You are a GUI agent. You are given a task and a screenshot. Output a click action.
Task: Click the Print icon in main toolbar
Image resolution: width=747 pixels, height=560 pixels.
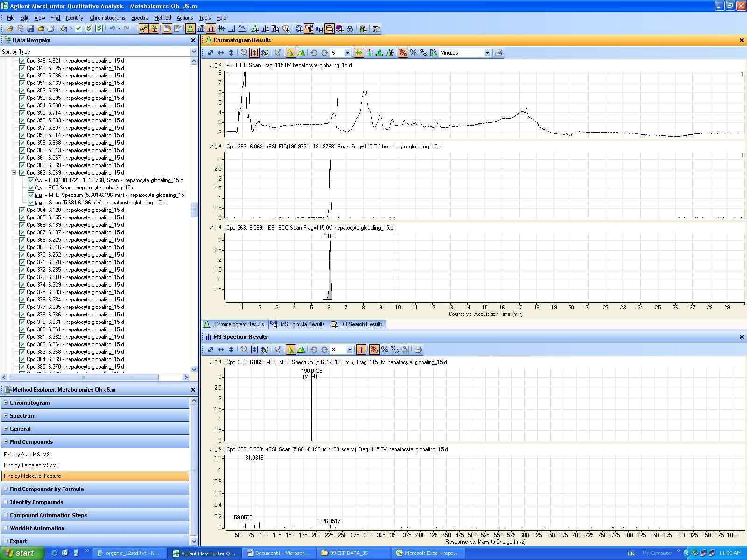pyautogui.click(x=50, y=28)
